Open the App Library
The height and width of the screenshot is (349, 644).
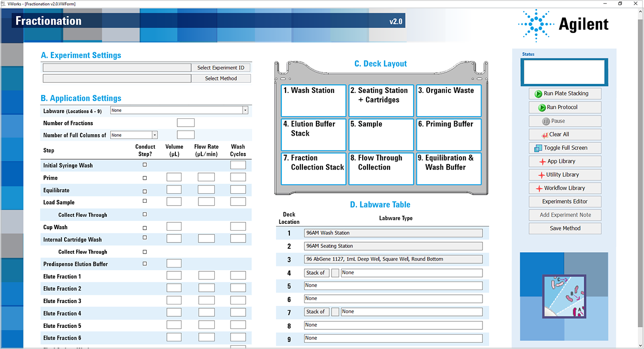[565, 161]
